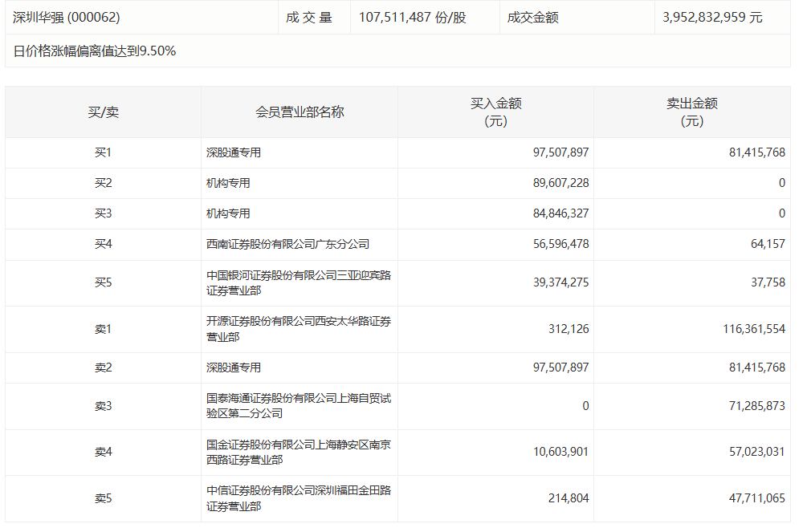The image size is (807, 532).
Task: Click the 会员营业部名称 column header
Action: coord(300,112)
